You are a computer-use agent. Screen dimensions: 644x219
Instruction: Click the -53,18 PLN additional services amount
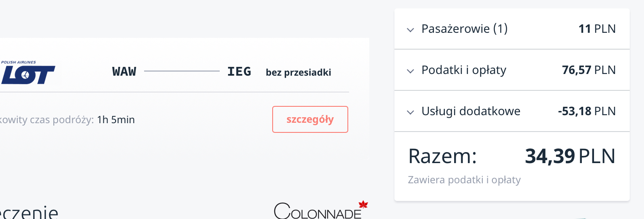pyautogui.click(x=587, y=111)
